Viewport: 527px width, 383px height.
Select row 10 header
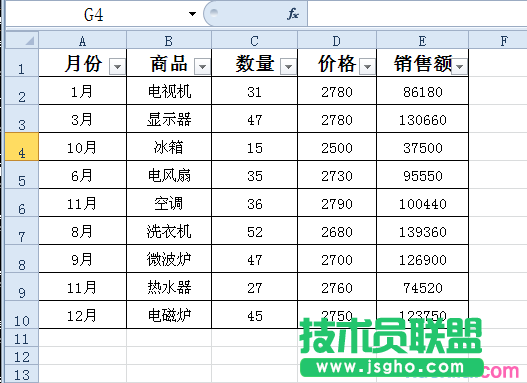click(x=22, y=314)
